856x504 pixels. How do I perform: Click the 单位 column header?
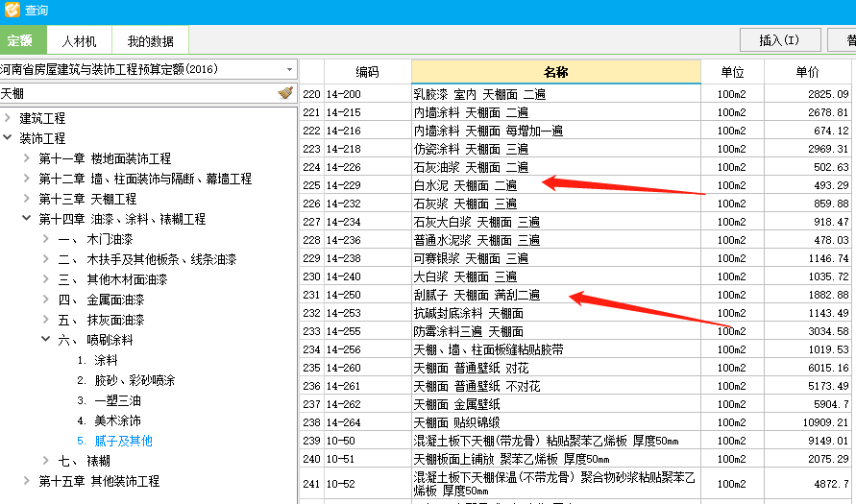(732, 71)
